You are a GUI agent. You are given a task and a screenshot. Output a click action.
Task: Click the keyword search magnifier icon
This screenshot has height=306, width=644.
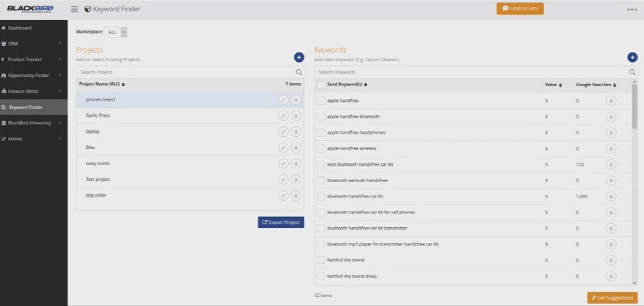(633, 72)
